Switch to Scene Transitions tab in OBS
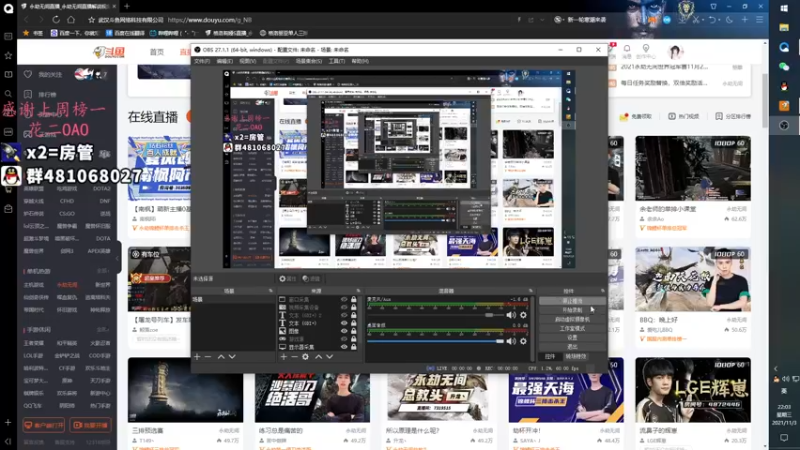 click(576, 357)
